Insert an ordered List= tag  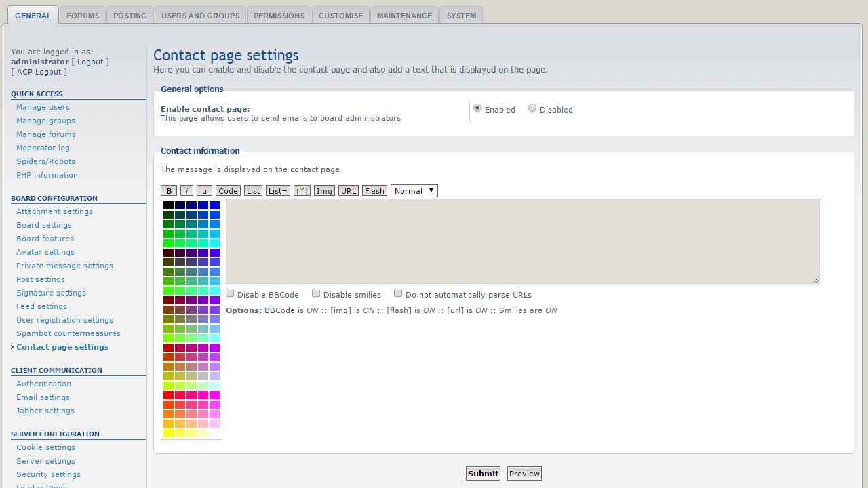(x=278, y=191)
